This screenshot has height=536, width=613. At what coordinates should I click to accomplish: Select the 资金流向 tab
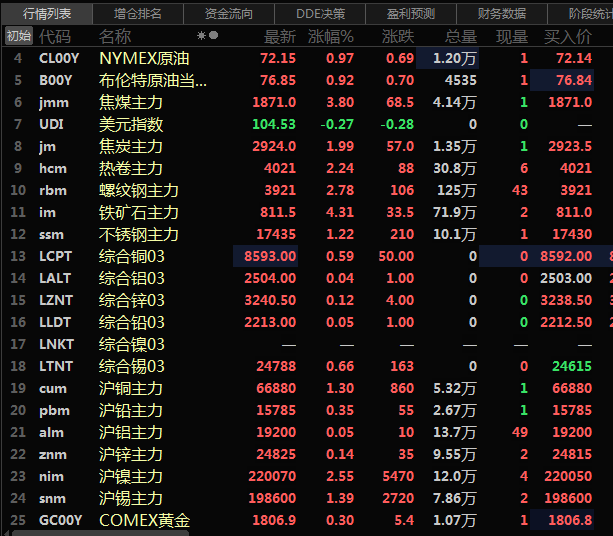point(229,13)
